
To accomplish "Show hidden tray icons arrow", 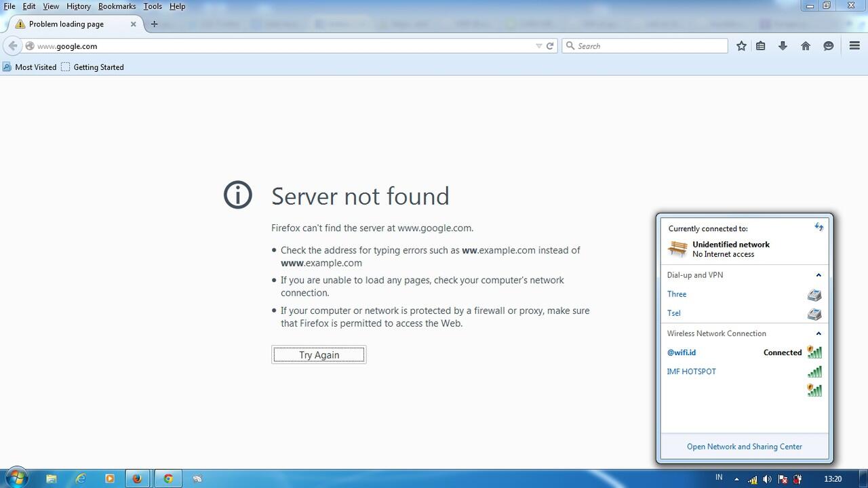I will coord(736,480).
